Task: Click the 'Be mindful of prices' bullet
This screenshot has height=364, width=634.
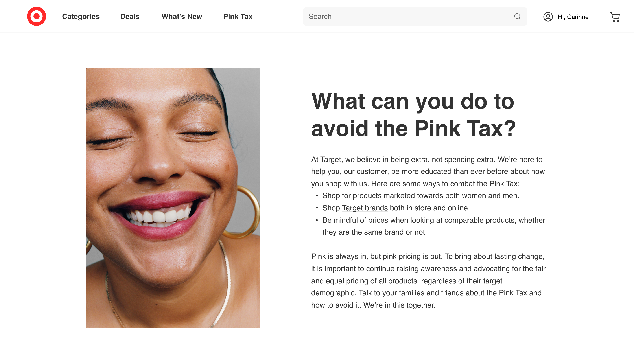Action: (x=433, y=226)
